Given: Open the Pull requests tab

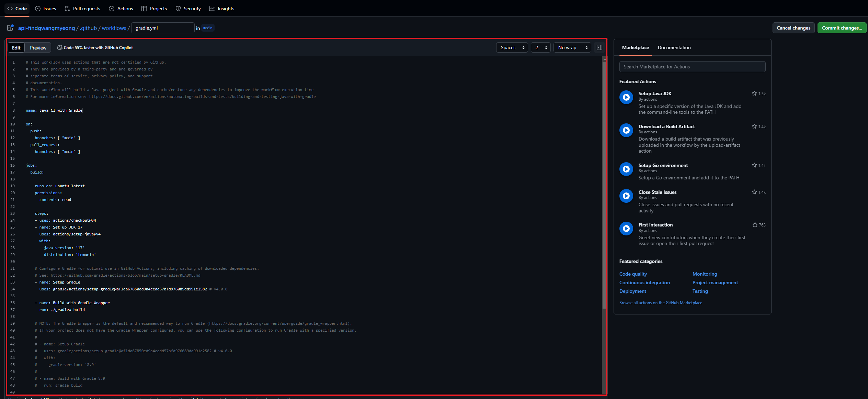Looking at the screenshot, I should 82,9.
